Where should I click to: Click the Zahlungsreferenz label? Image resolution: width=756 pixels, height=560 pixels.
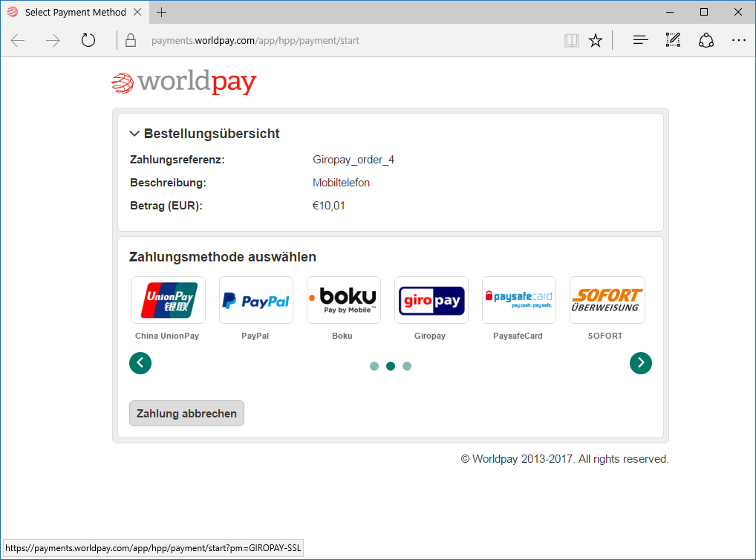pos(177,160)
